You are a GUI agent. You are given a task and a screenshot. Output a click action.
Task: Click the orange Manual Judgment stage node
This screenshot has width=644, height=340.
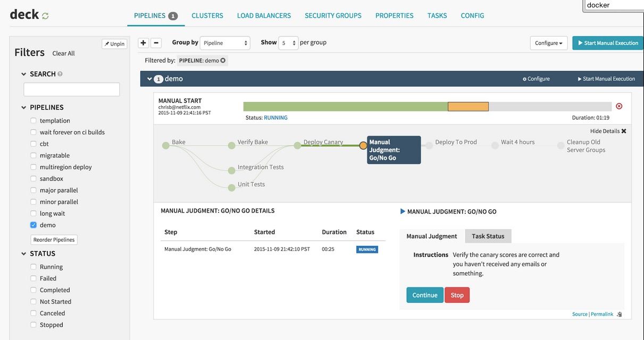363,145
